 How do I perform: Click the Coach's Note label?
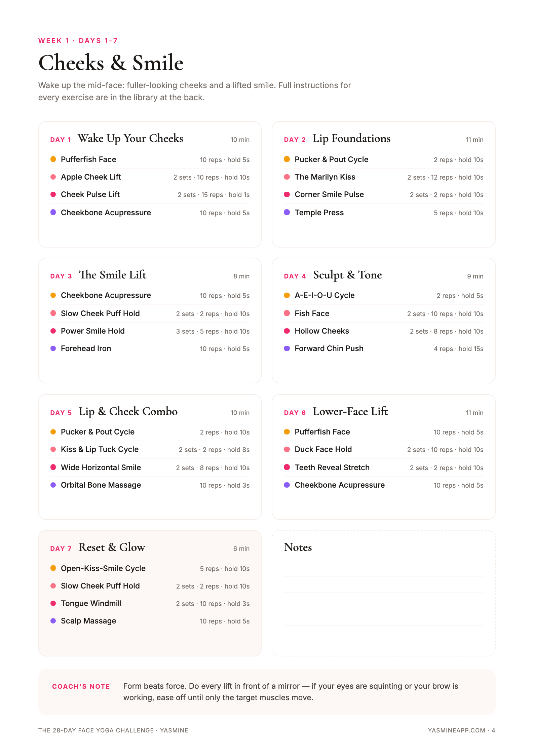pos(81,686)
